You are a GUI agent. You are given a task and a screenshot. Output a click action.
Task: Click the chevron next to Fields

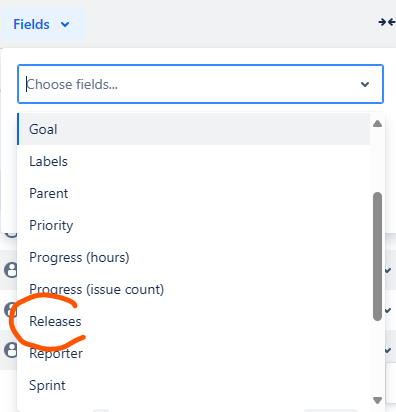point(65,25)
